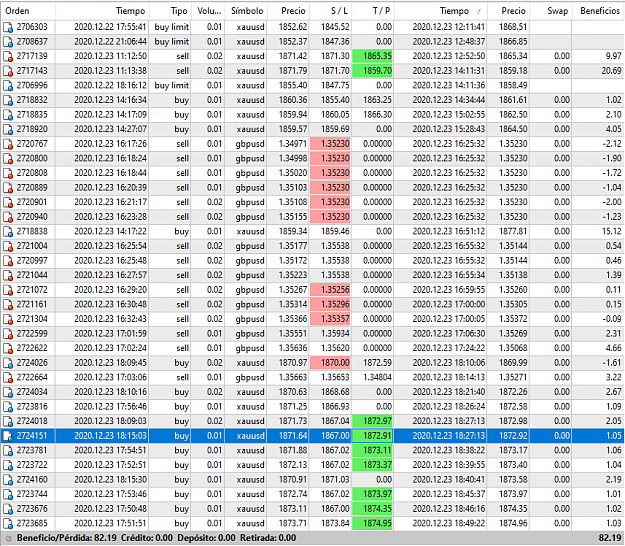This screenshot has width=625, height=546.
Task: Click red S/L value 1.35256
Action: 330,290
